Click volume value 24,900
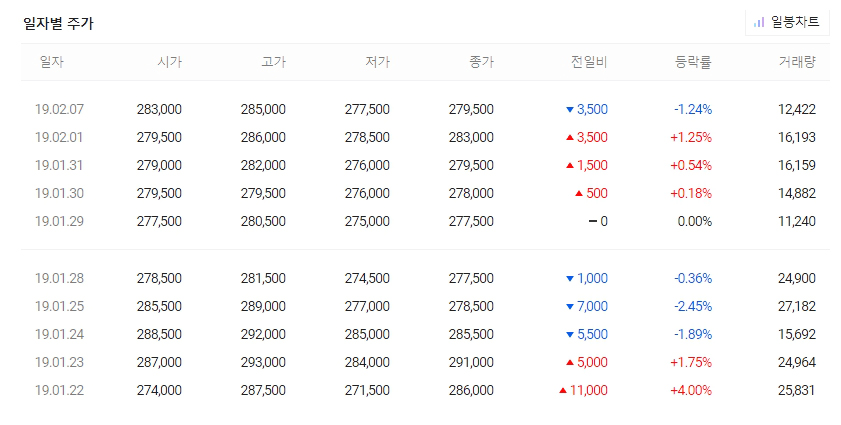Image resolution: width=841 pixels, height=425 pixels. (797, 279)
